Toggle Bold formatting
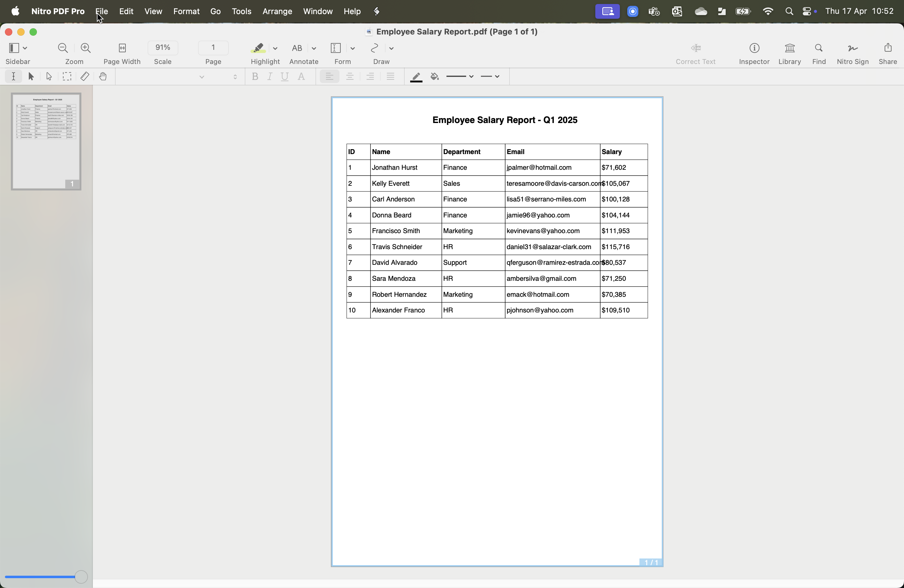This screenshot has height=588, width=904. (255, 77)
